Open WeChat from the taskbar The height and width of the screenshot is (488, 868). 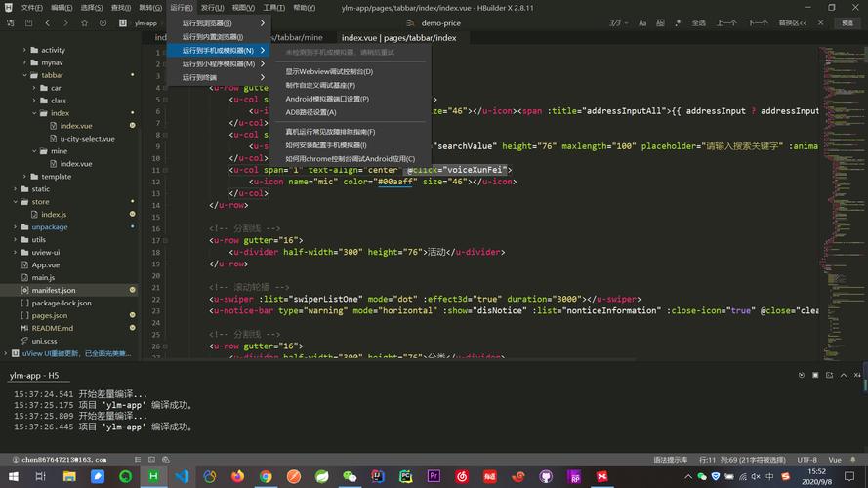(350, 476)
